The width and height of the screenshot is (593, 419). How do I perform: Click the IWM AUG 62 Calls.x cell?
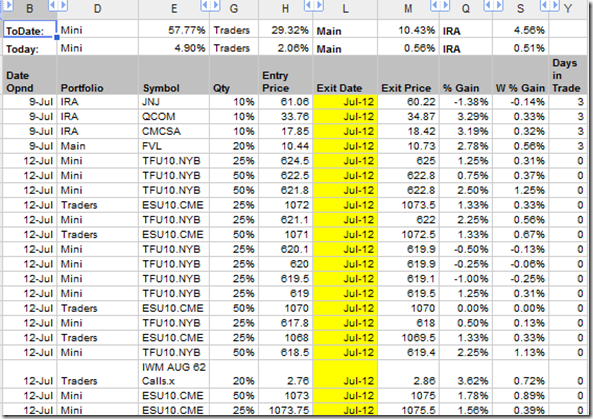pyautogui.click(x=174, y=374)
